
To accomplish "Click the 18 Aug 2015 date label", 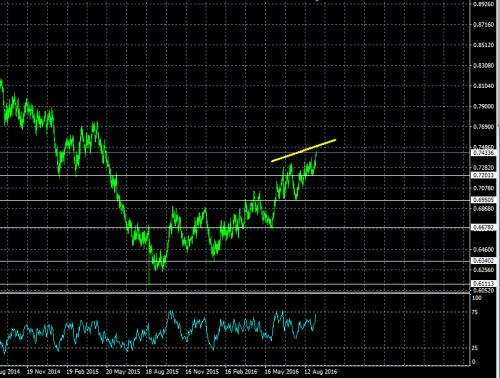I will click(162, 371).
